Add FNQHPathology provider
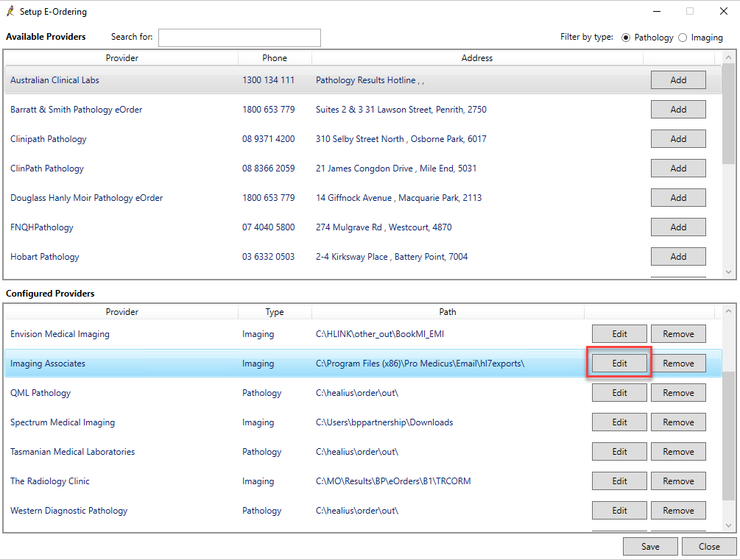 (678, 227)
